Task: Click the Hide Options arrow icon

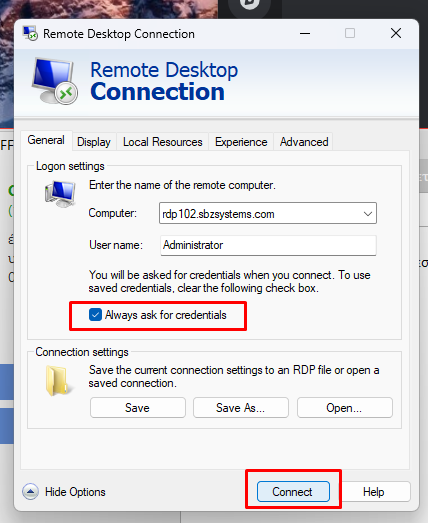Action: coord(30,492)
